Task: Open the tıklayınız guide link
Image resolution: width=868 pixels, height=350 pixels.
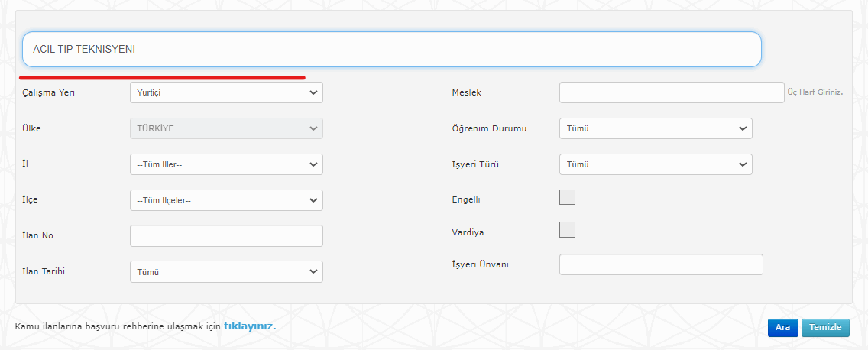Action: [249, 326]
